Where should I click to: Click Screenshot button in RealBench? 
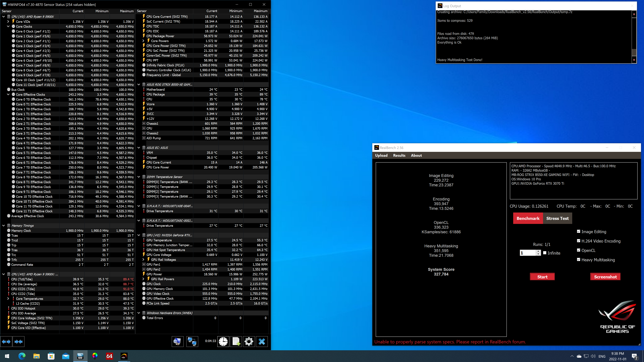[x=605, y=277]
